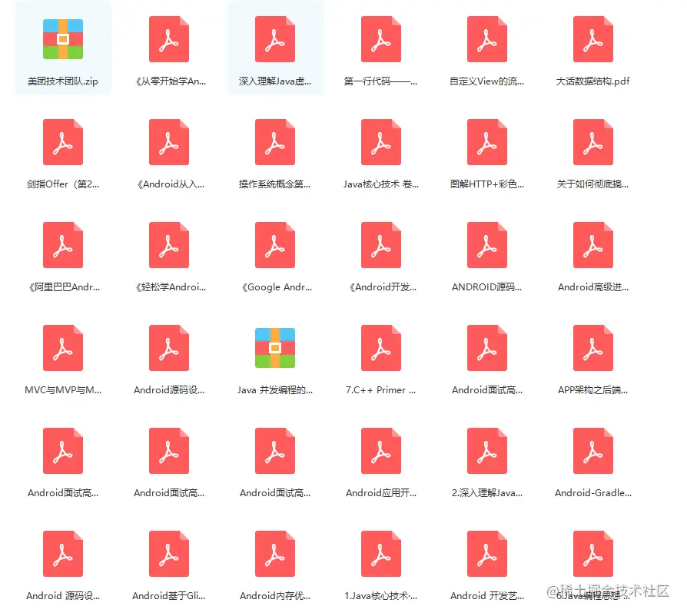Viewport: 687px width, 616px height.
Task: Select the Android 开发艺... file name
Action: pos(486,596)
